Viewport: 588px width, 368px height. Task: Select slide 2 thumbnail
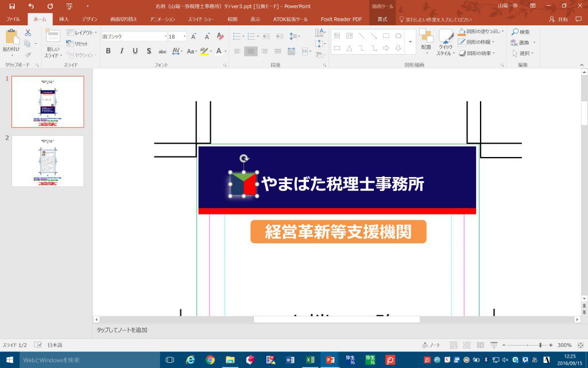coord(48,161)
